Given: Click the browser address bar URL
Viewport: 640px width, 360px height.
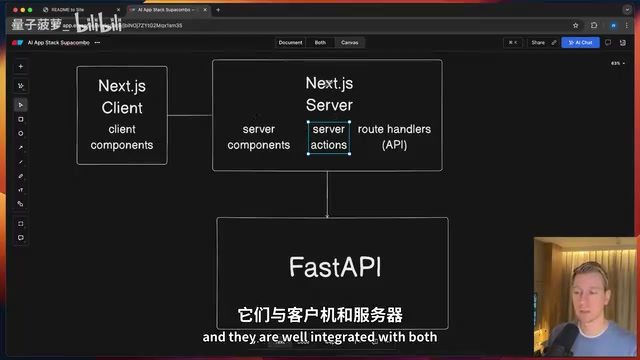Looking at the screenshot, I should [122, 25].
